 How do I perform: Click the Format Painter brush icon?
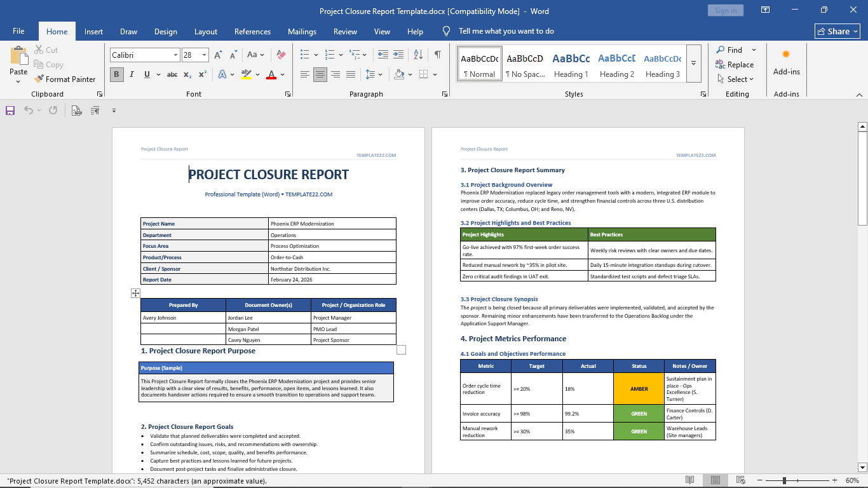38,79
